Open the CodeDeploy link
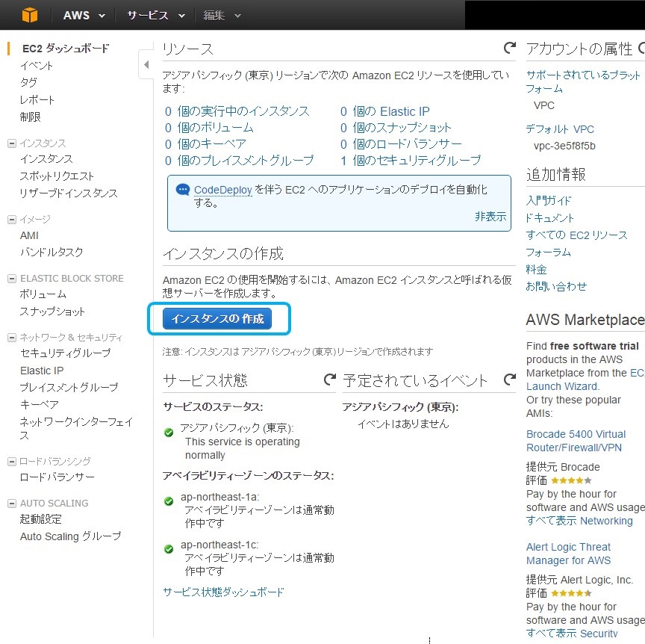 (223, 190)
